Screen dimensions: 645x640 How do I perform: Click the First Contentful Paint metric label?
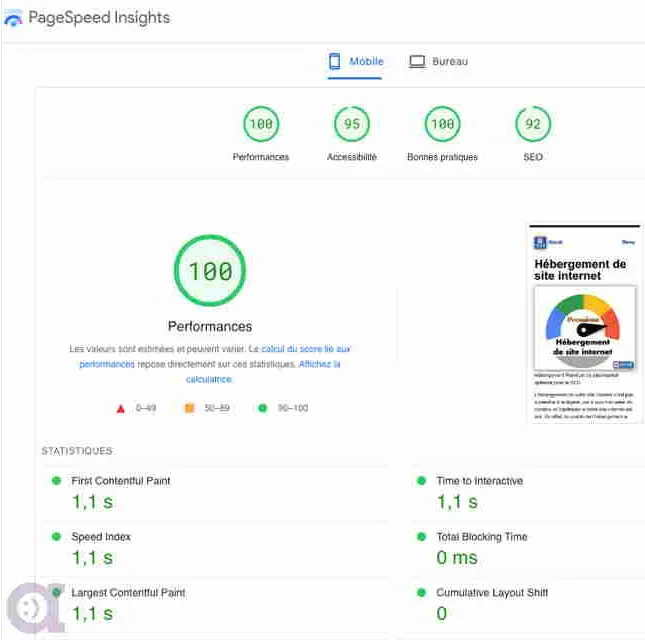click(121, 481)
